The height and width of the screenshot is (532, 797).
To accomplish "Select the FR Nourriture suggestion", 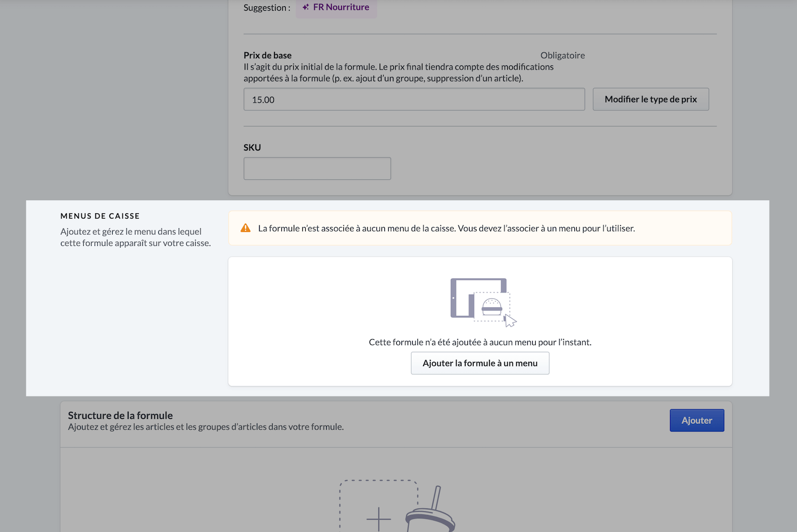I will 340,7.
